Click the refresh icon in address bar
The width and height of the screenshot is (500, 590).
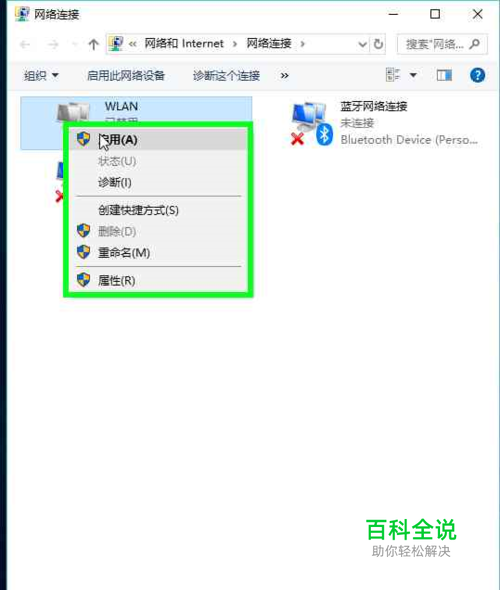[x=378, y=44]
